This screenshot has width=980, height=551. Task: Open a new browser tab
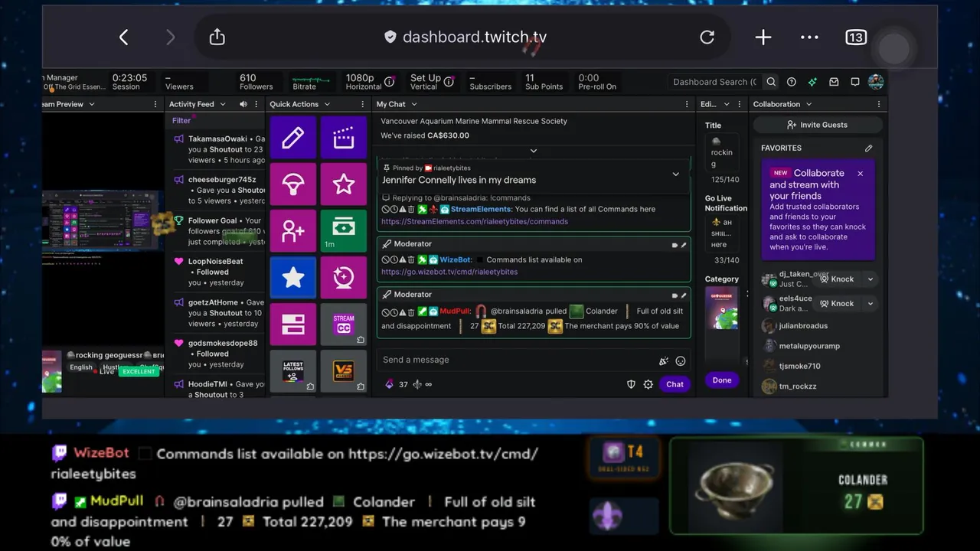pyautogui.click(x=763, y=37)
